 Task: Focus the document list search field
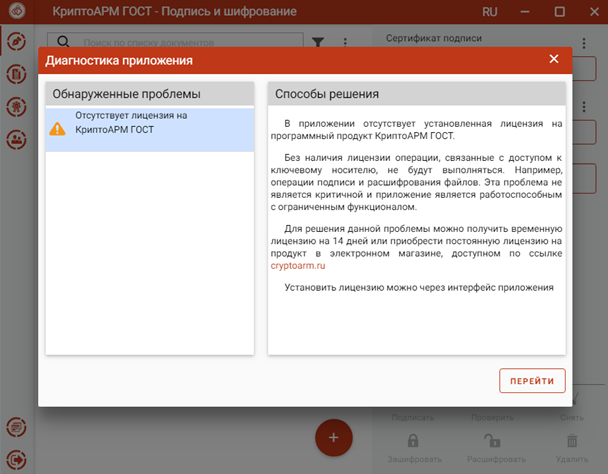coord(176,42)
